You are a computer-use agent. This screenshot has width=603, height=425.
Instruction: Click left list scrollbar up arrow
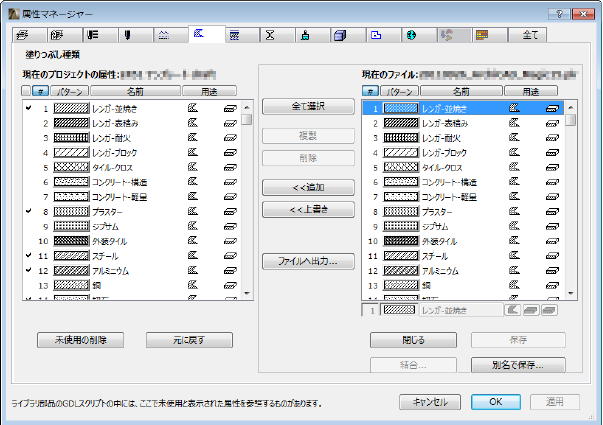pos(247,107)
